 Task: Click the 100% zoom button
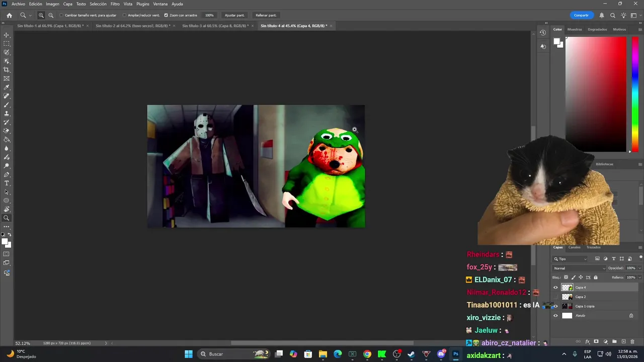click(x=209, y=15)
